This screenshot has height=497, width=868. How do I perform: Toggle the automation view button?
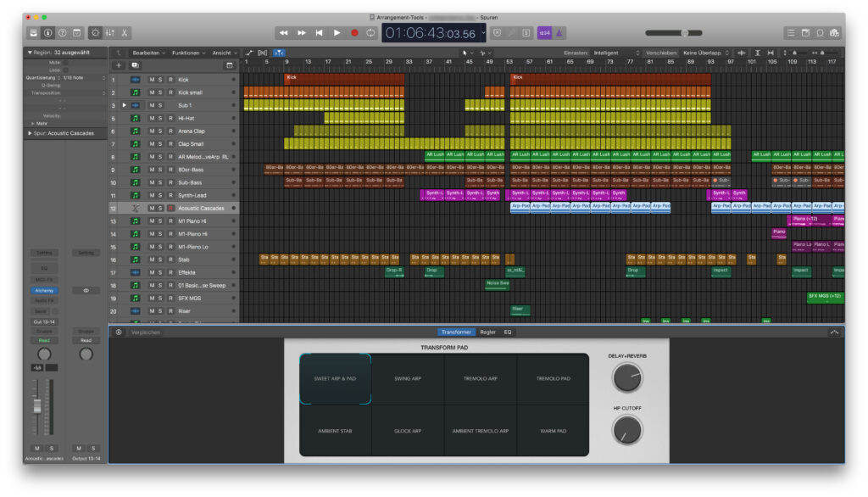pos(249,53)
